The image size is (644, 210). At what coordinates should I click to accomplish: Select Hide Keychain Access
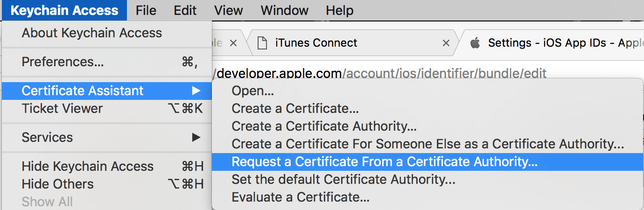[107, 167]
